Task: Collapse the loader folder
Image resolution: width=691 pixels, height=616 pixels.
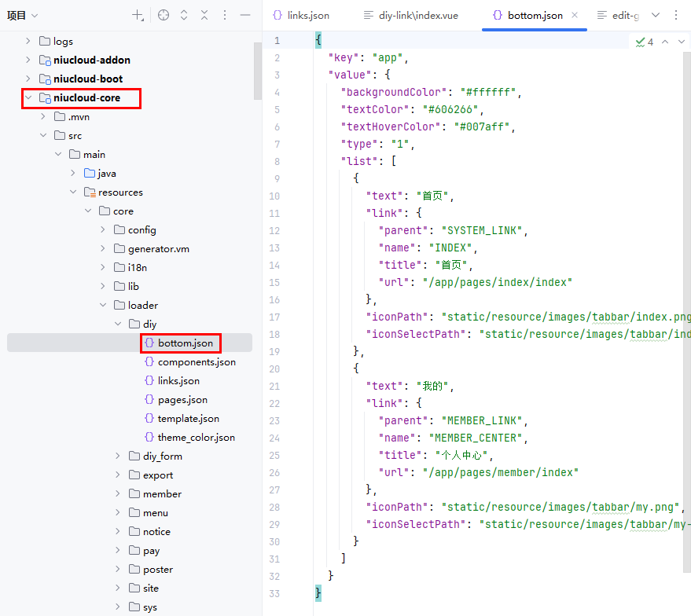Action: (104, 306)
